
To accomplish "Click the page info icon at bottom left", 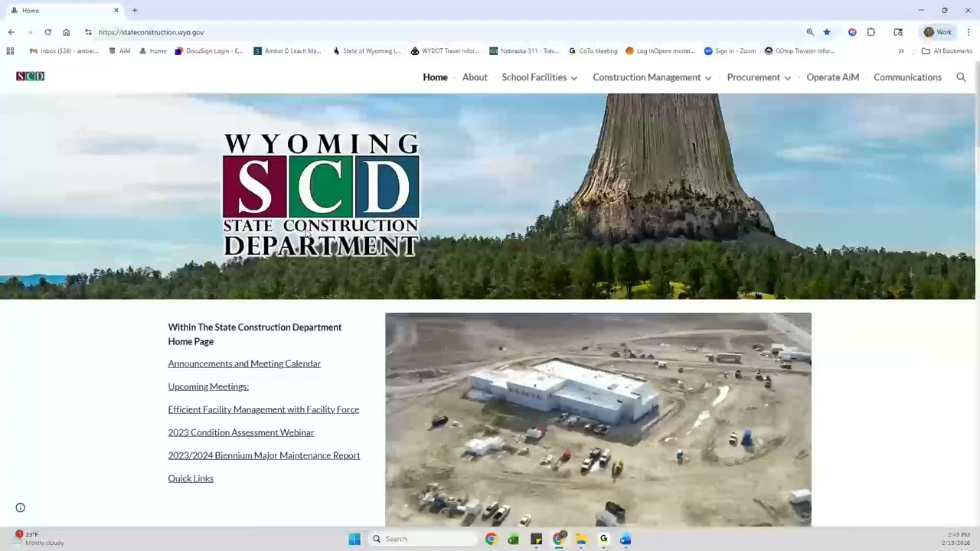I will click(21, 507).
